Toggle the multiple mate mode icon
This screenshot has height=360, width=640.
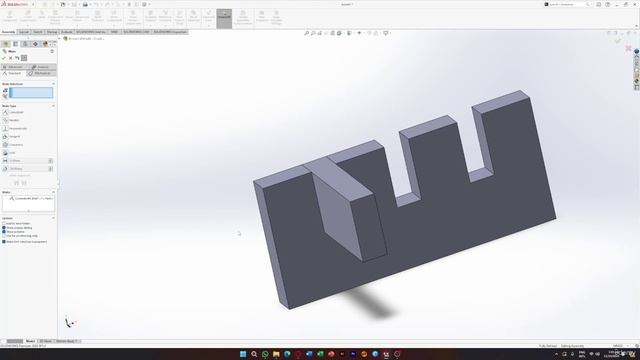click(5, 96)
